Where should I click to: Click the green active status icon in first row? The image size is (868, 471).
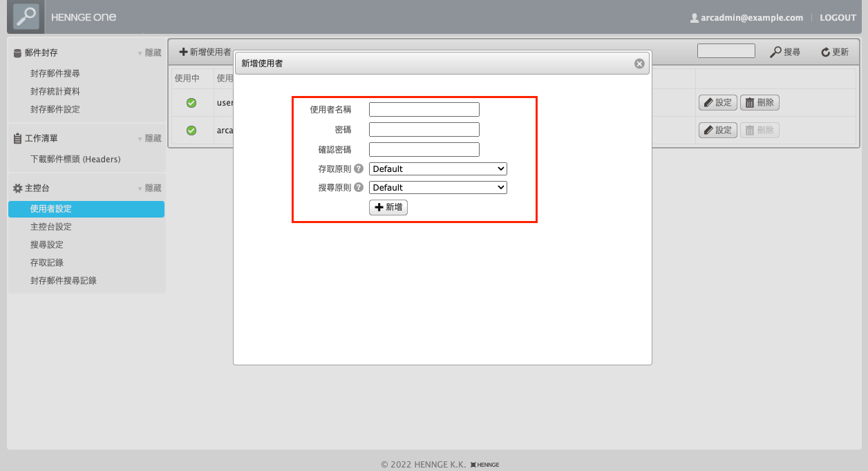[191, 103]
